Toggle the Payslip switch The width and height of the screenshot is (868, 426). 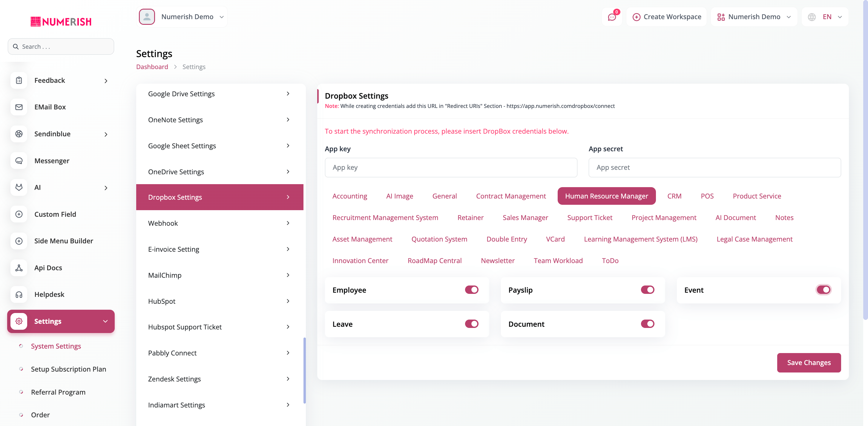point(647,290)
